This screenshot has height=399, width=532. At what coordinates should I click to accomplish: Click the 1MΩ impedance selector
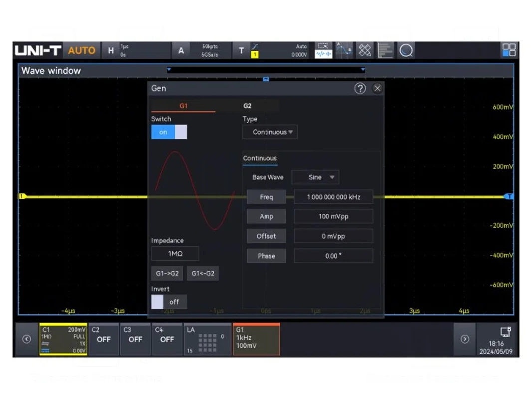(175, 253)
